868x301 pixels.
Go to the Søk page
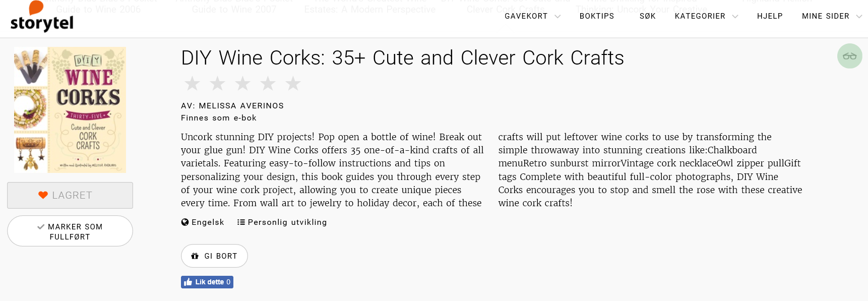click(x=648, y=16)
